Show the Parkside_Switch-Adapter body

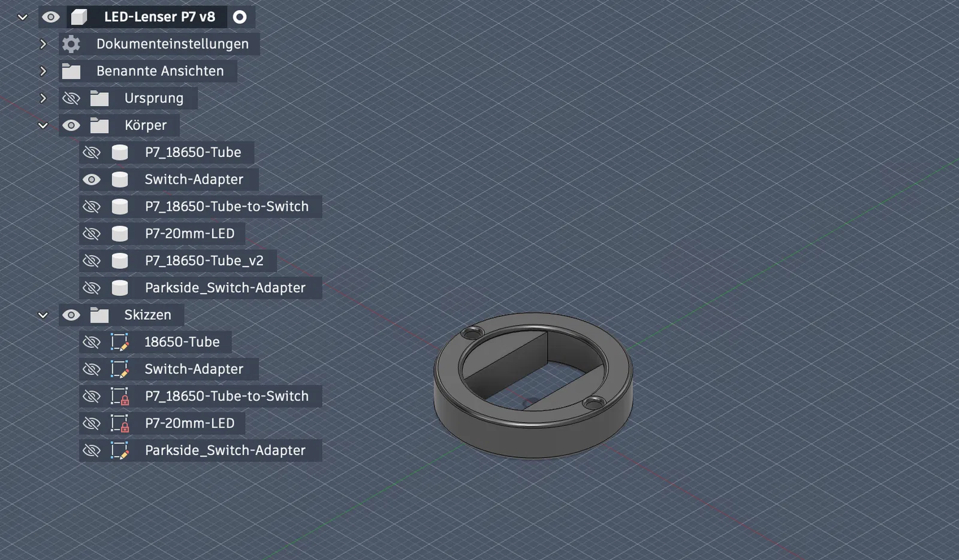92,287
